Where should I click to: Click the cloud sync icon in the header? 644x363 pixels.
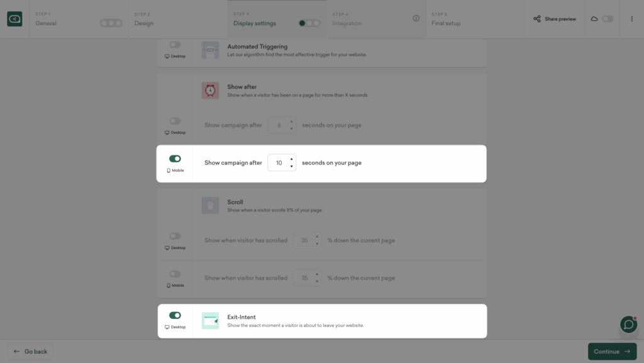point(594,19)
